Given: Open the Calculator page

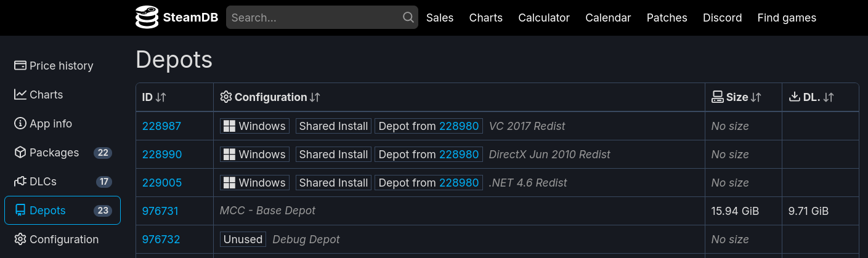Looking at the screenshot, I should coord(544,18).
